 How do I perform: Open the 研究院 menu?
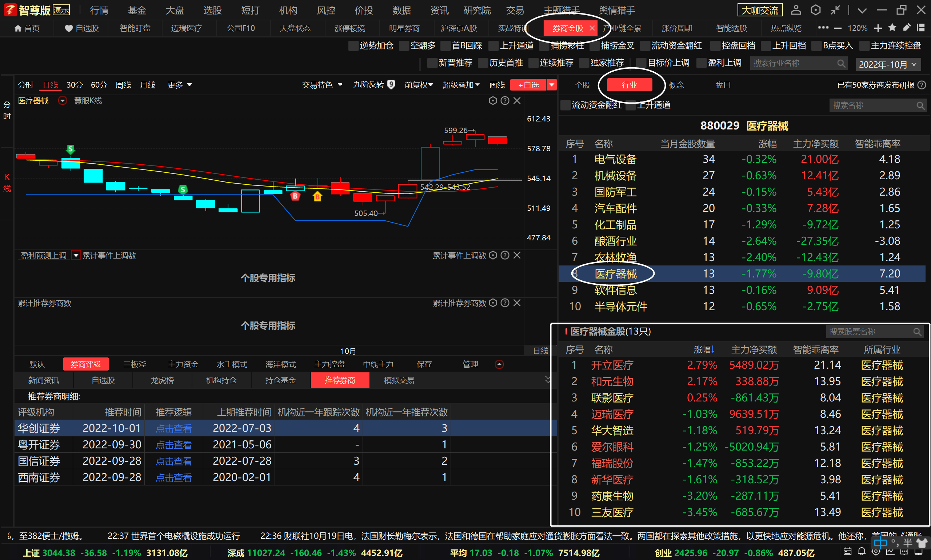[x=477, y=10]
